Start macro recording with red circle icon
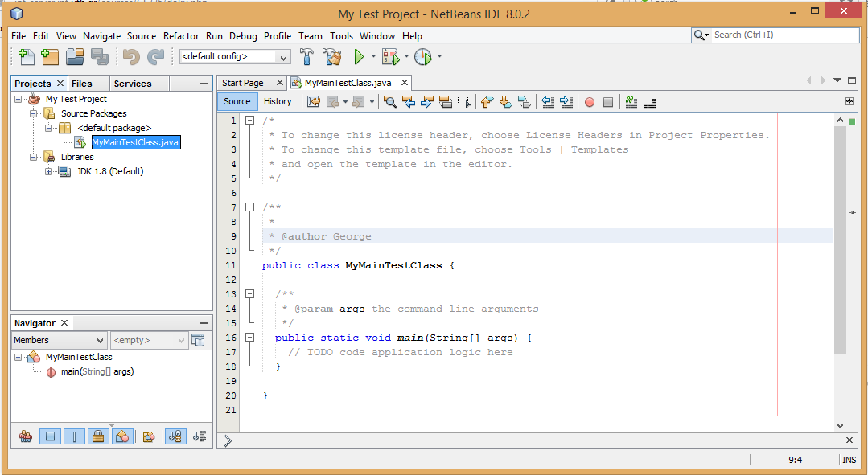The width and height of the screenshot is (868, 475). coord(589,102)
